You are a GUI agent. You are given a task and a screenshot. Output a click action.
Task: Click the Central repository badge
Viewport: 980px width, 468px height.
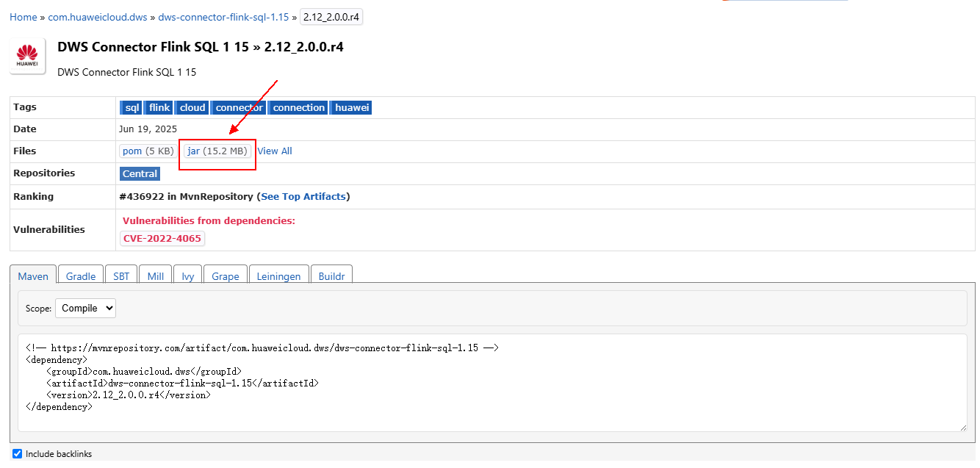tap(140, 174)
